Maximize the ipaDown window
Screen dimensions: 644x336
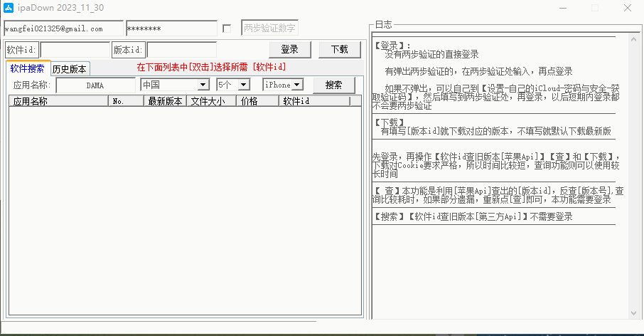click(x=594, y=8)
